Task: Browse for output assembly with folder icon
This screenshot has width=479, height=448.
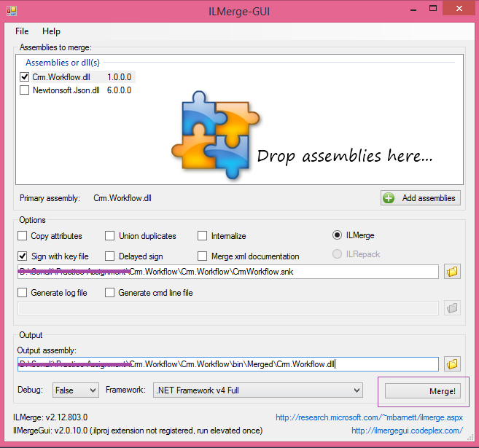Action: point(452,363)
